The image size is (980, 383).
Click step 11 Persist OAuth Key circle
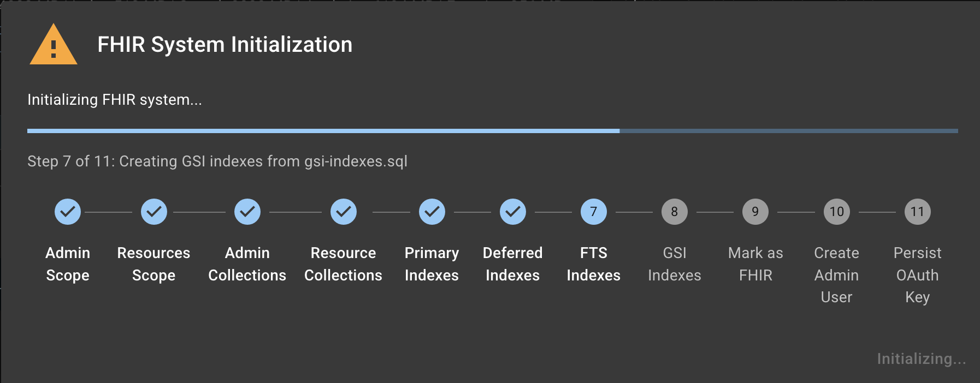(918, 212)
